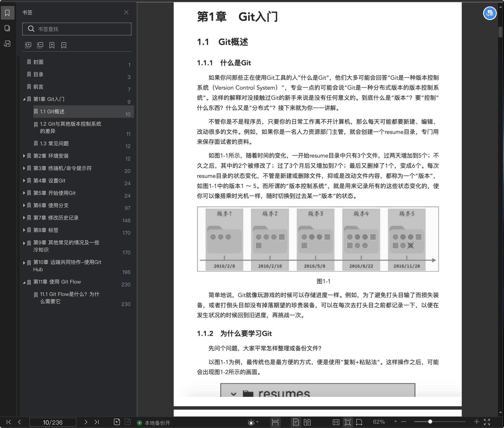Select the 1.1 Git概述 bookmark

point(83,112)
